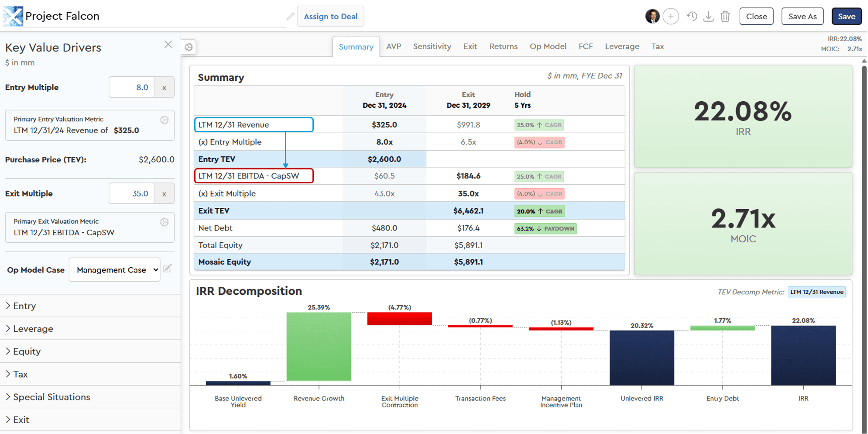Click gear on Primary Exit Valuation Metric card
This screenshot has width=868, height=434.
165,222
